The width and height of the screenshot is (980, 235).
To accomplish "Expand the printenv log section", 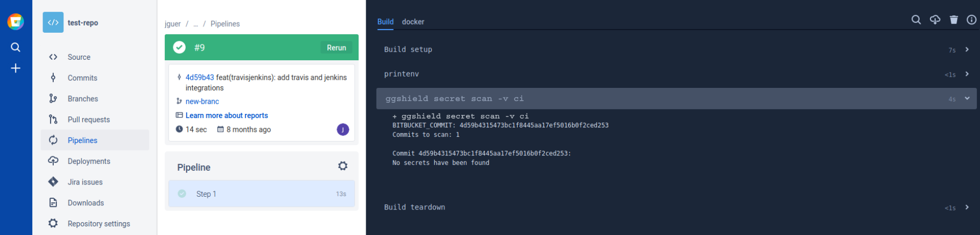I will (x=677, y=74).
